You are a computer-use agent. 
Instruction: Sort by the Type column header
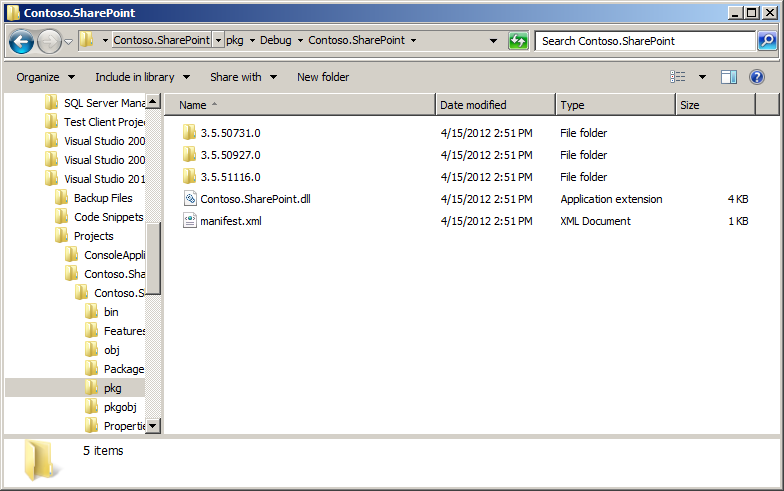(616, 104)
